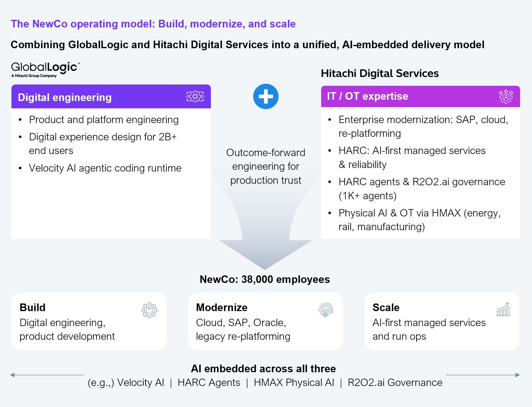Click the star-person gear icon in IT/OT header
The height and width of the screenshot is (407, 532).
coord(506,96)
